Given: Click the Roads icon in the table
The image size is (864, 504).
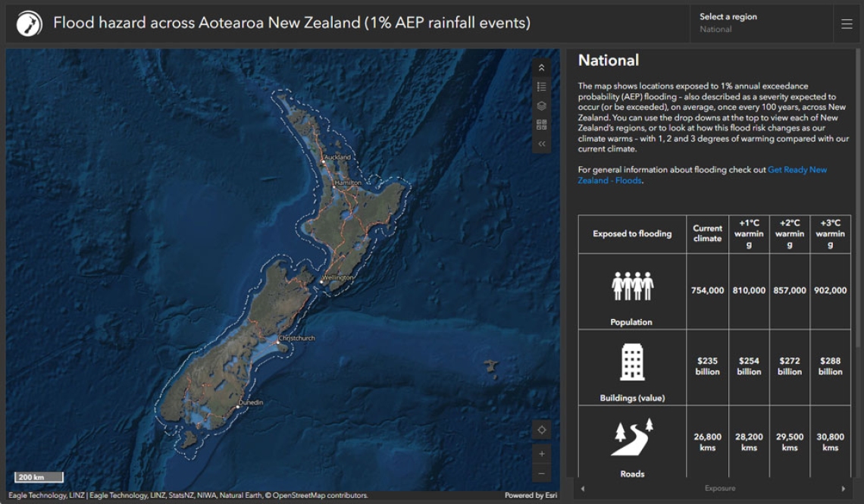Looking at the screenshot, I should click(x=631, y=437).
